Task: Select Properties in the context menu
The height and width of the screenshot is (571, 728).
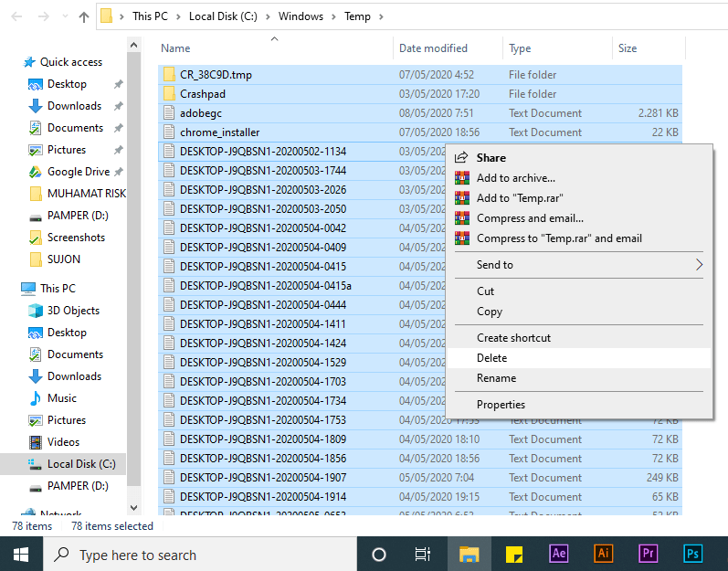Action: click(501, 405)
